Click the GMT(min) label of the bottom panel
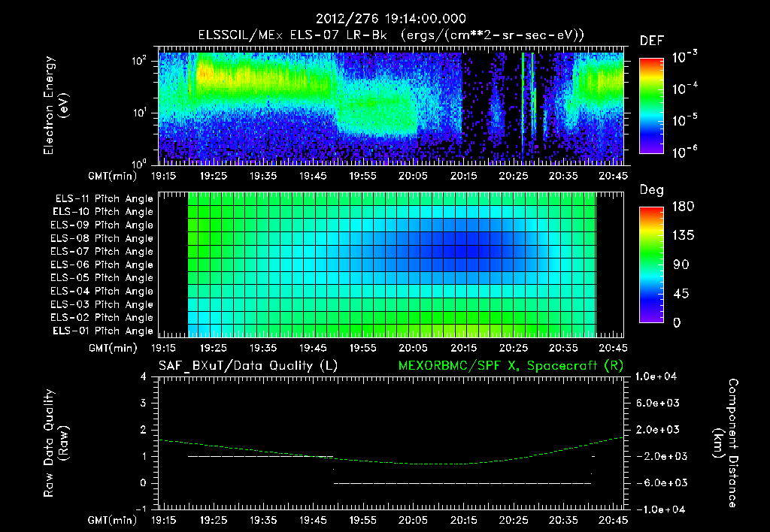 tap(113, 520)
